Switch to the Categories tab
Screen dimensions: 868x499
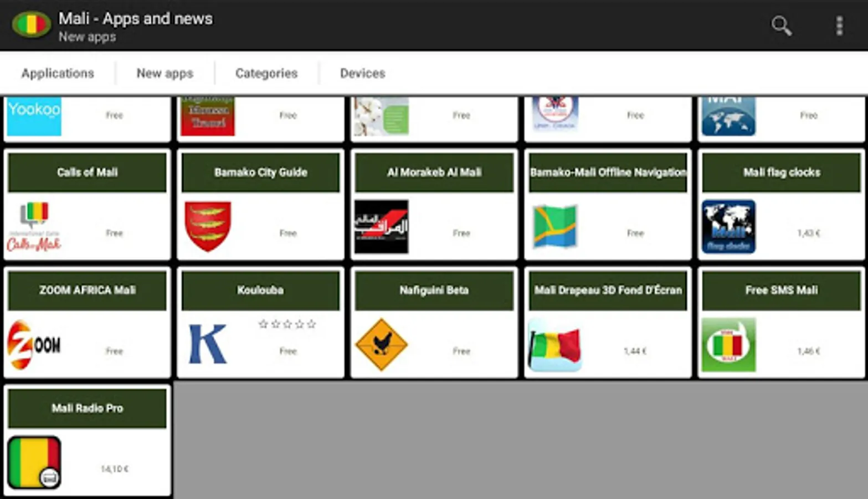coord(266,73)
